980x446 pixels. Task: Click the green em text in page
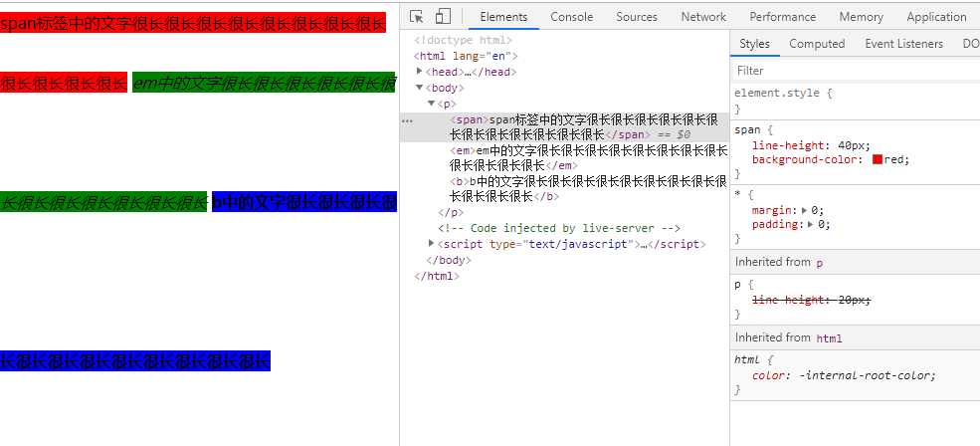(264, 83)
